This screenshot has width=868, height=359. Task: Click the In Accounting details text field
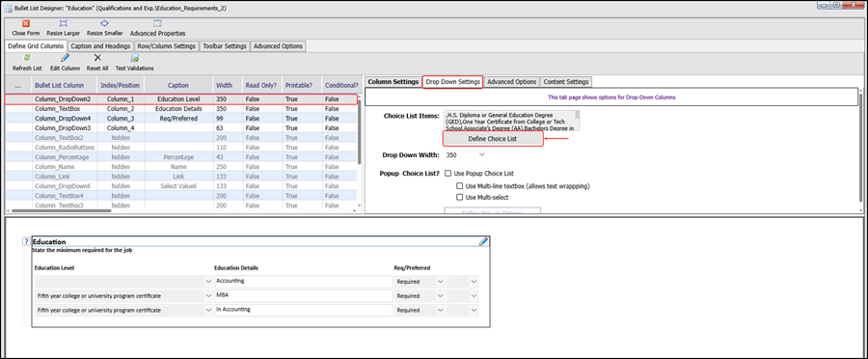(304, 310)
